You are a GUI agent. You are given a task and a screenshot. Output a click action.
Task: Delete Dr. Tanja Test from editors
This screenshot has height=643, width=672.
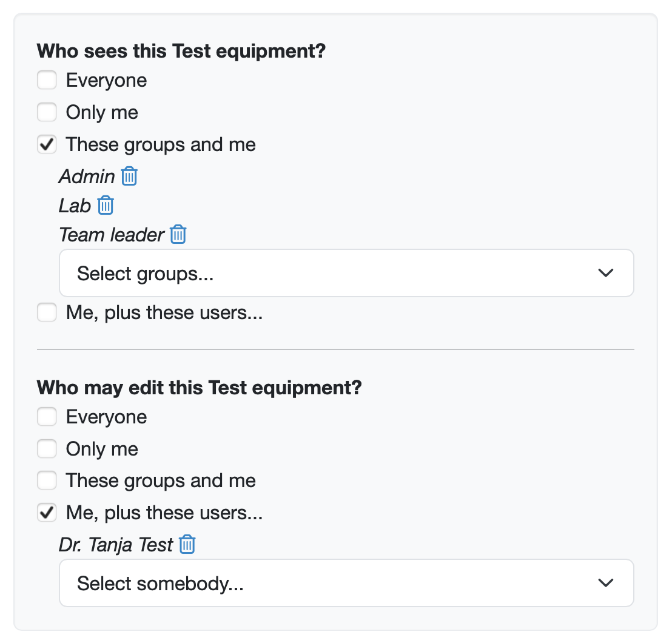(187, 545)
